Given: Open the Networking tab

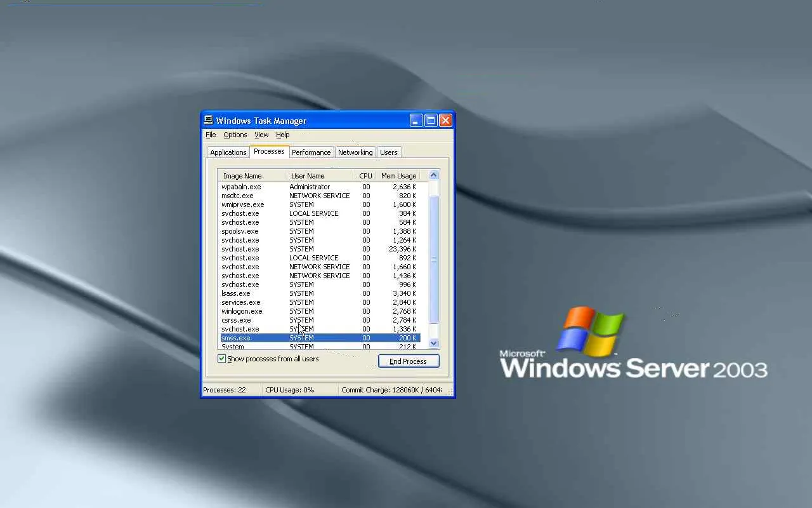Looking at the screenshot, I should [x=355, y=152].
